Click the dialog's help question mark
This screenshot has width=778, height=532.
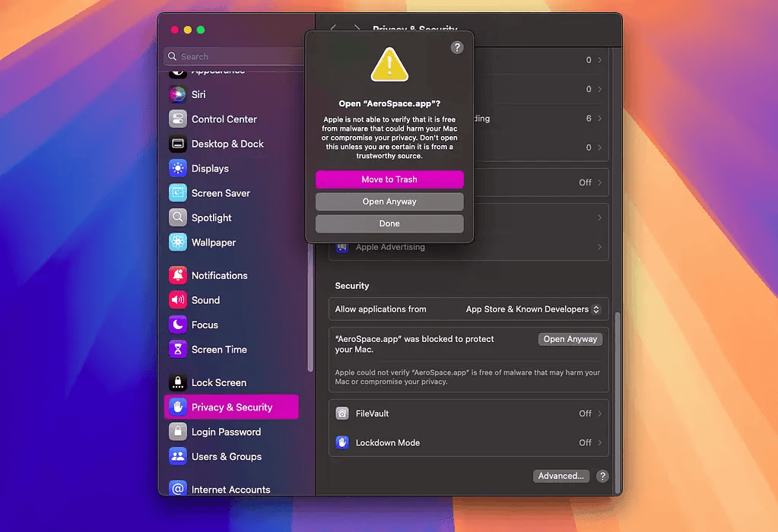pos(456,47)
